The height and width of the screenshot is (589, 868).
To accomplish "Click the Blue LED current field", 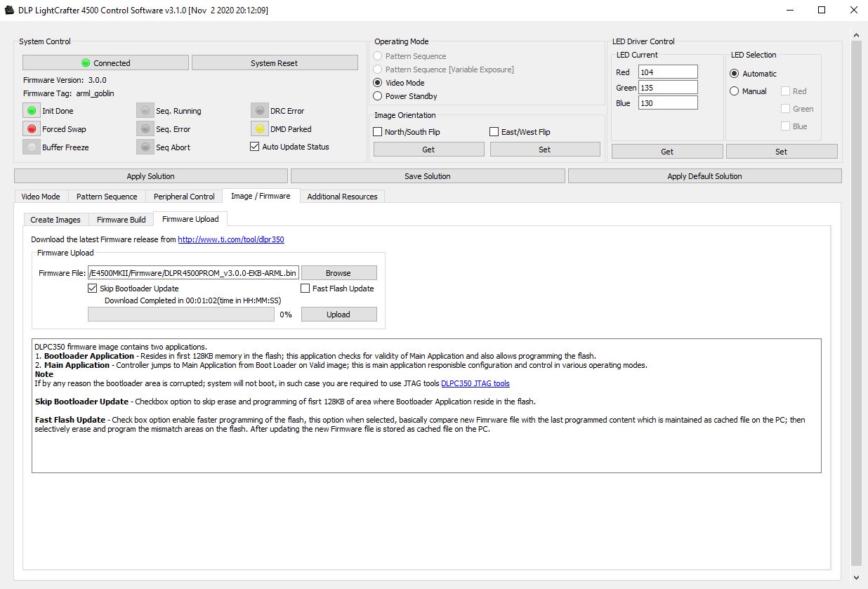I will point(668,103).
